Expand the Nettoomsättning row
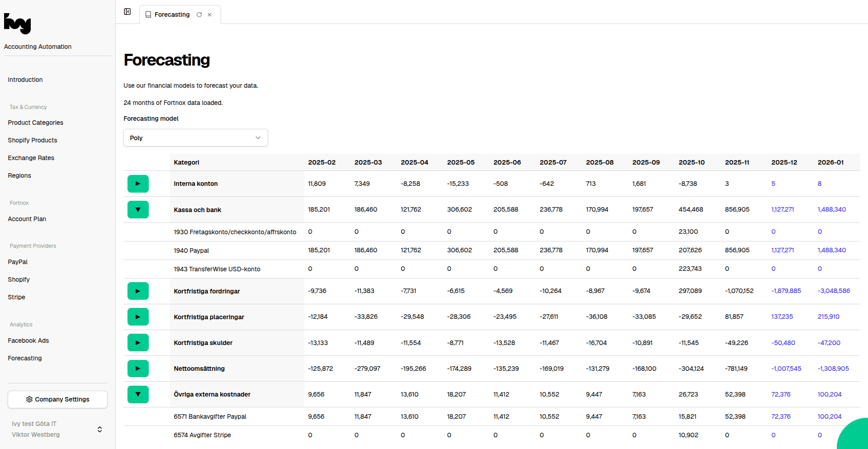The image size is (868, 449). pos(138,369)
